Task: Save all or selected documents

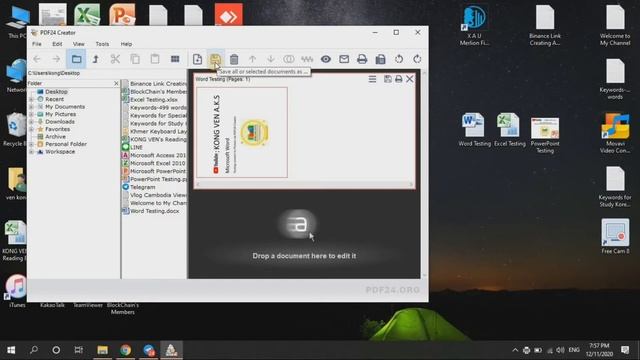Action: point(216,59)
